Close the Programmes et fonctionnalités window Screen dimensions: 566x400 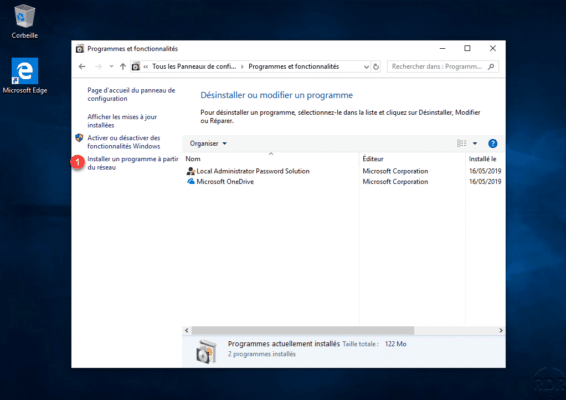[493, 48]
